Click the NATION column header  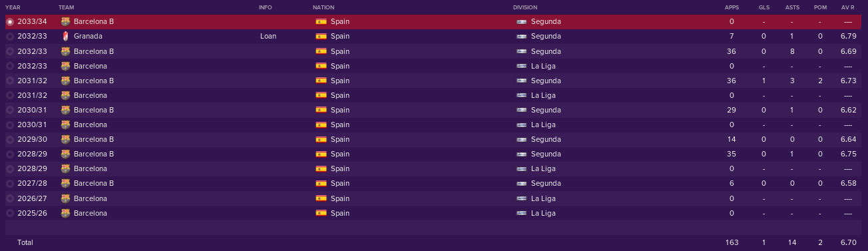tap(323, 7)
